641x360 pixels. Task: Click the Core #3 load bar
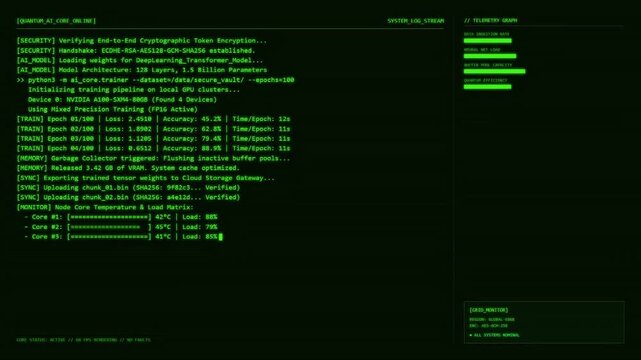coord(109,237)
